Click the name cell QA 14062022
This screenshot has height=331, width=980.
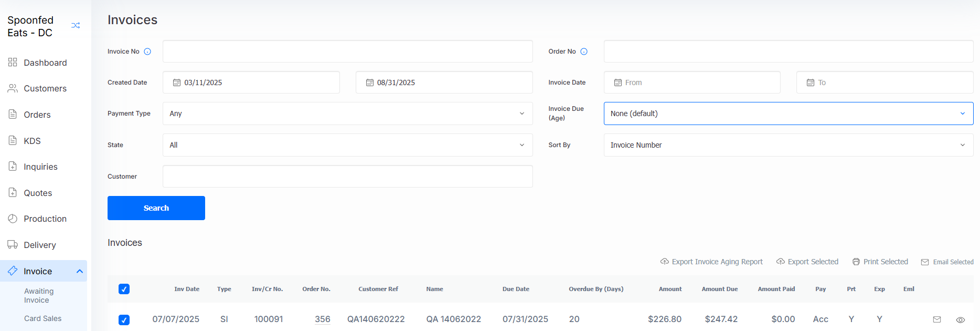(x=454, y=319)
